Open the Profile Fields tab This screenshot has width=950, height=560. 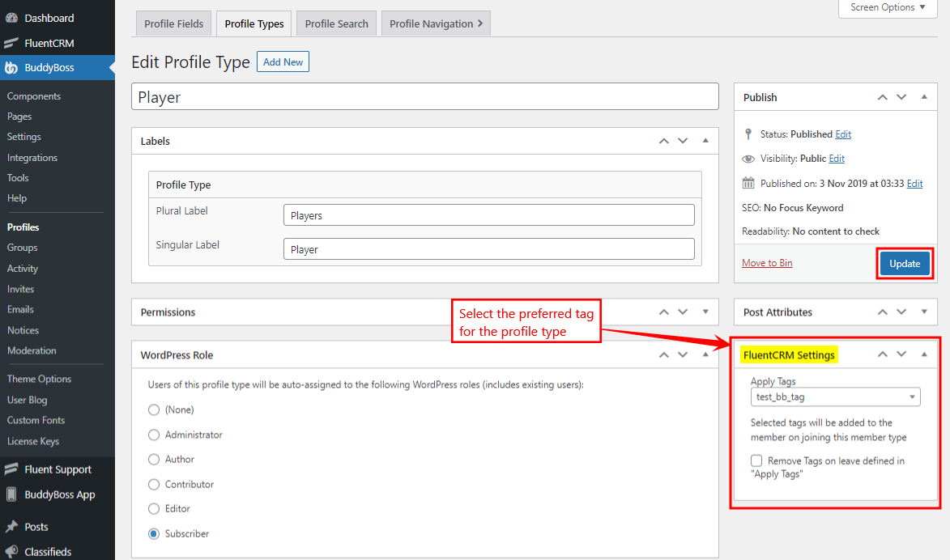(173, 23)
